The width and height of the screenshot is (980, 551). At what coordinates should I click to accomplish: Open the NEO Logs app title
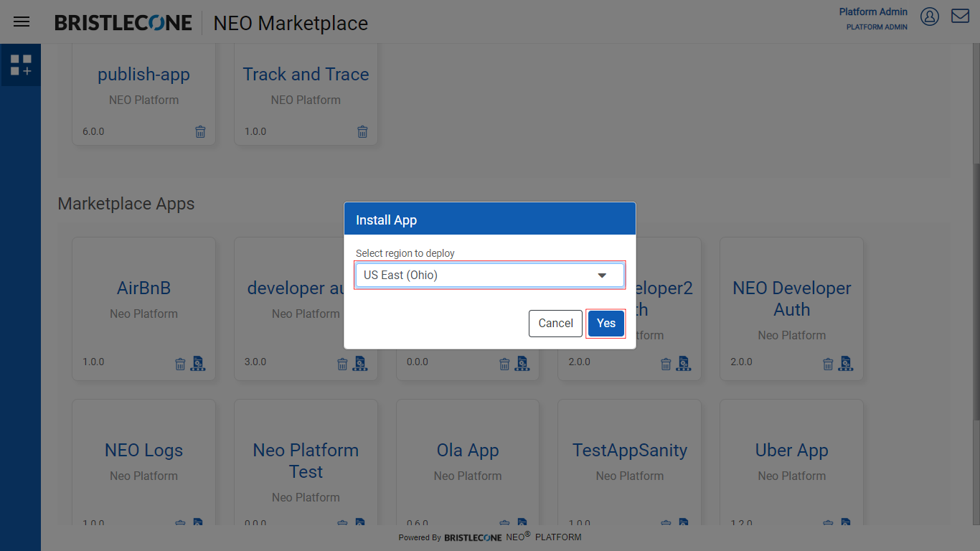(143, 450)
